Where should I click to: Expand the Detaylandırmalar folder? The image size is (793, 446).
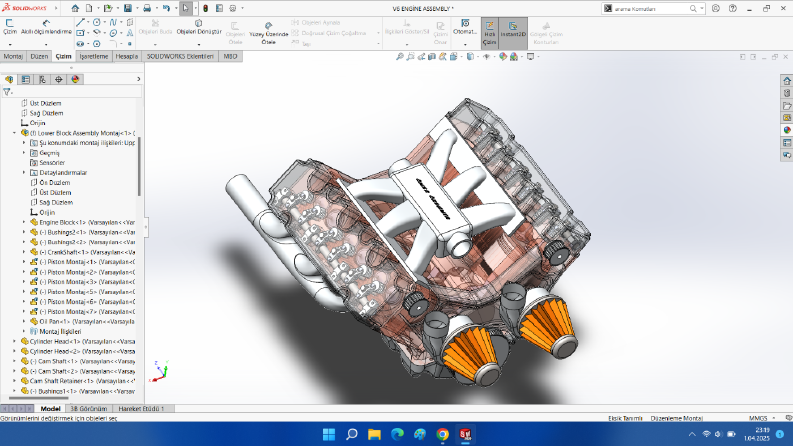click(x=24, y=172)
